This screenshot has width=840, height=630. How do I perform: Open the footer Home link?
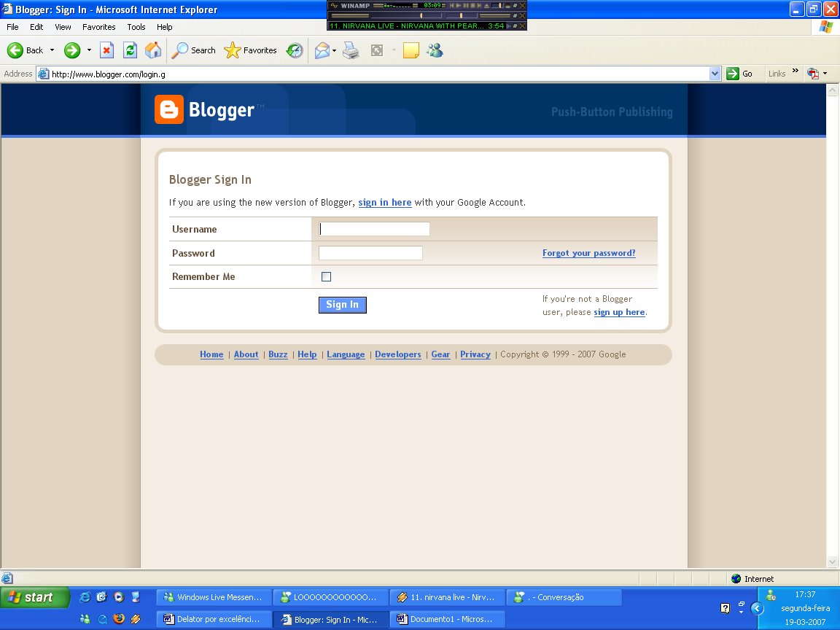(211, 354)
